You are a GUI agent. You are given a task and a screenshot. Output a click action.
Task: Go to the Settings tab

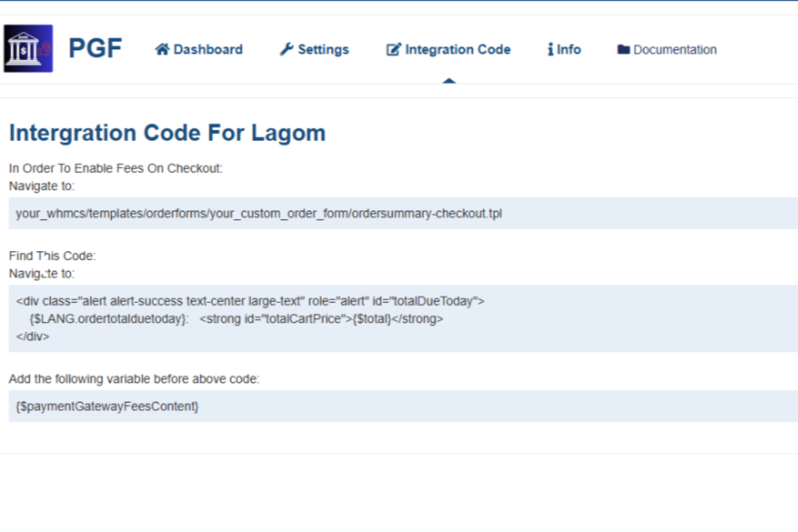coord(323,50)
